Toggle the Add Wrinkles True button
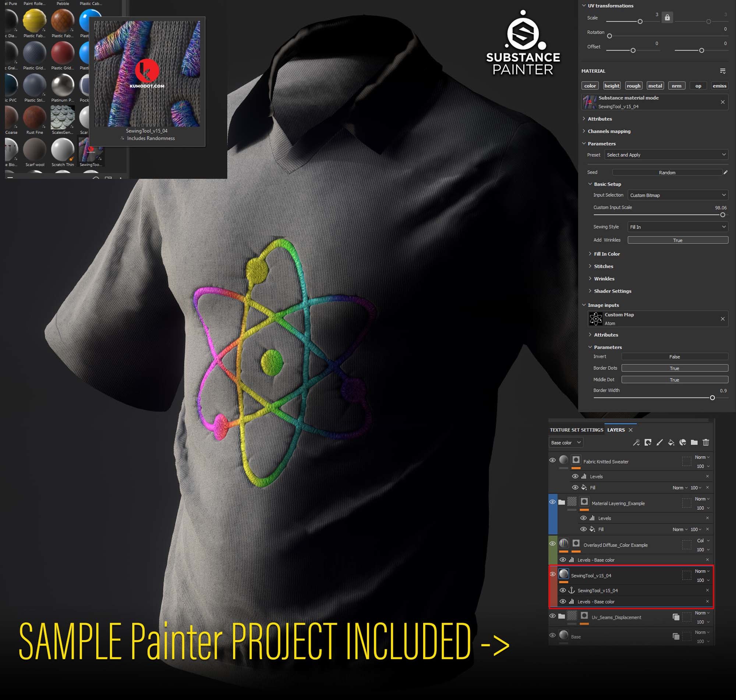This screenshot has width=736, height=700. (677, 240)
